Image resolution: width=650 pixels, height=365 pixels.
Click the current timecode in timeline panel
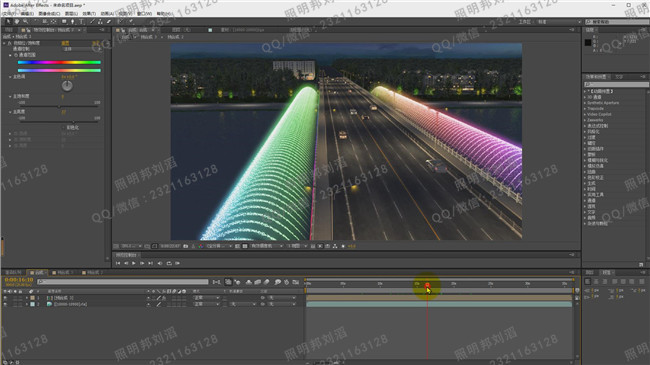19,280
